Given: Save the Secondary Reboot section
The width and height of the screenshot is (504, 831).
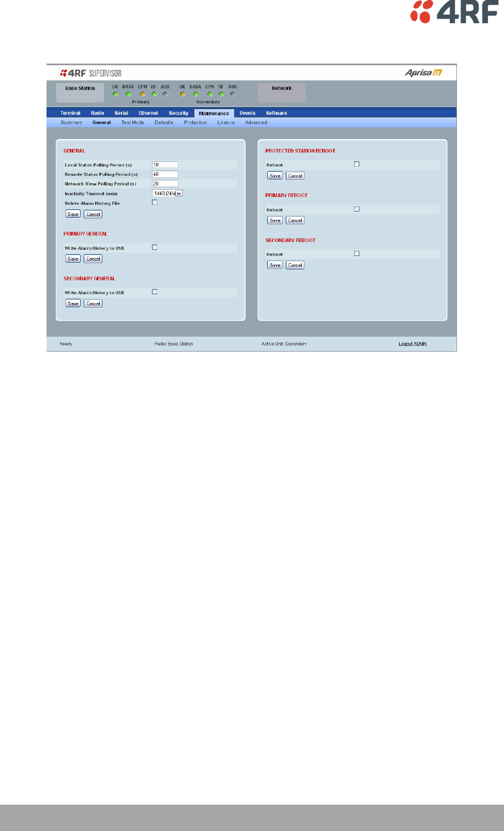Looking at the screenshot, I should (275, 265).
